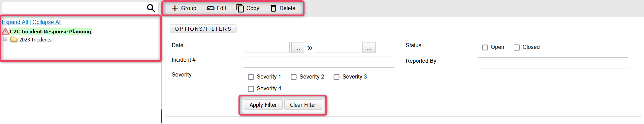Click the magnifying glass search icon
This screenshot has width=644, height=124.
tap(151, 8)
